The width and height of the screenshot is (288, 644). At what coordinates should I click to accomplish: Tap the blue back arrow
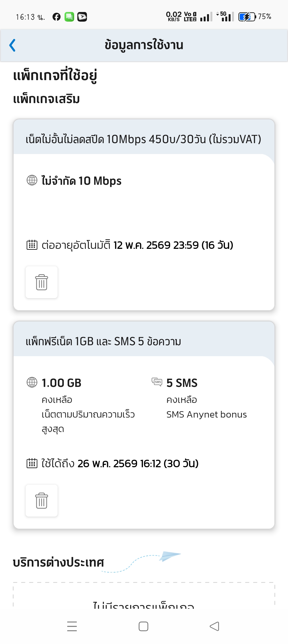(x=12, y=45)
